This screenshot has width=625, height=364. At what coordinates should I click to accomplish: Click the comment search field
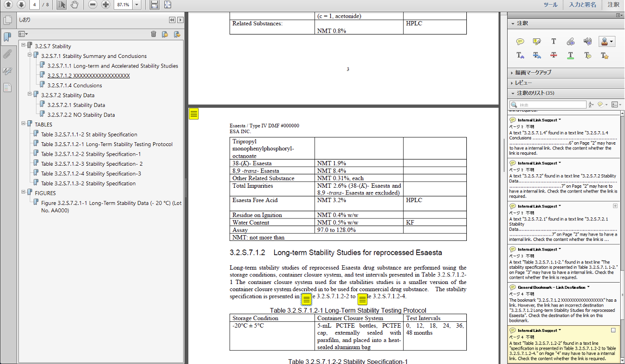coord(552,104)
